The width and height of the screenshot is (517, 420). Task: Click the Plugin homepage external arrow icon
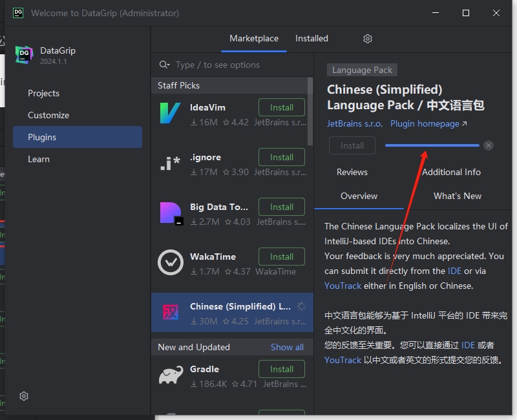coord(464,123)
